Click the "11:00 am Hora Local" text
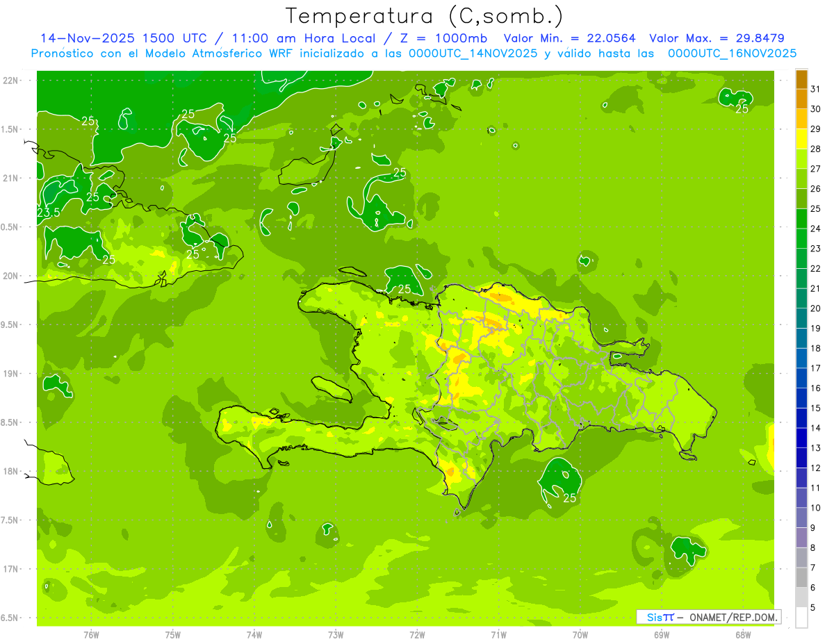This screenshot has width=834, height=644. click(302, 38)
